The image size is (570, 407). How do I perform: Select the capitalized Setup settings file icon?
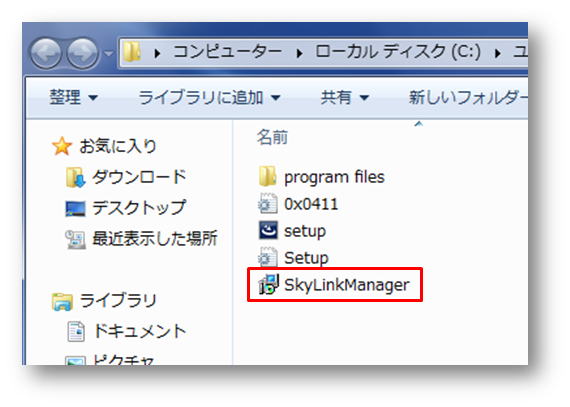click(268, 258)
